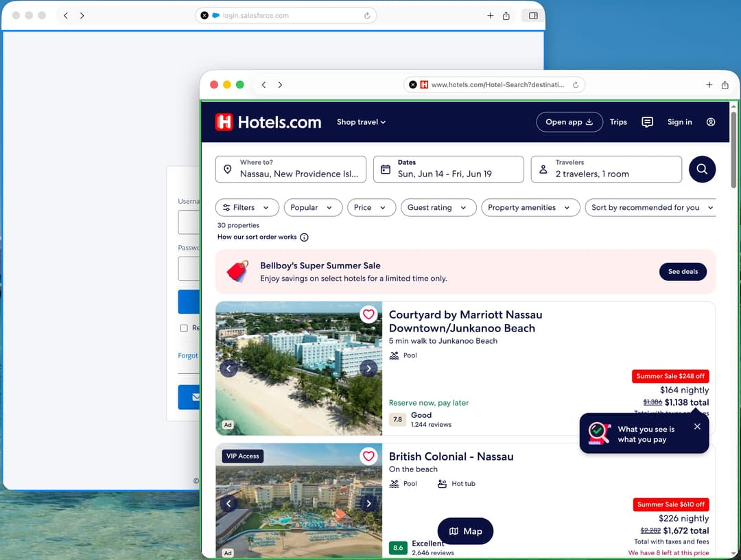Expand the Property amenities dropdown

(x=530, y=207)
